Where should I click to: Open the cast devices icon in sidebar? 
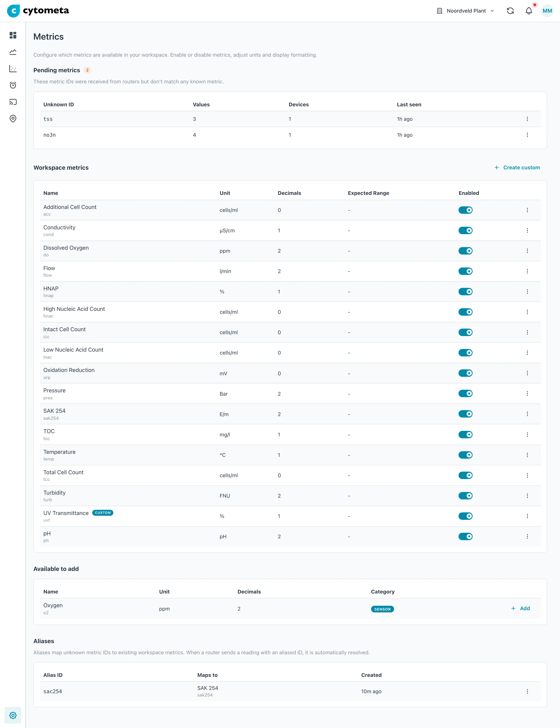[13, 102]
